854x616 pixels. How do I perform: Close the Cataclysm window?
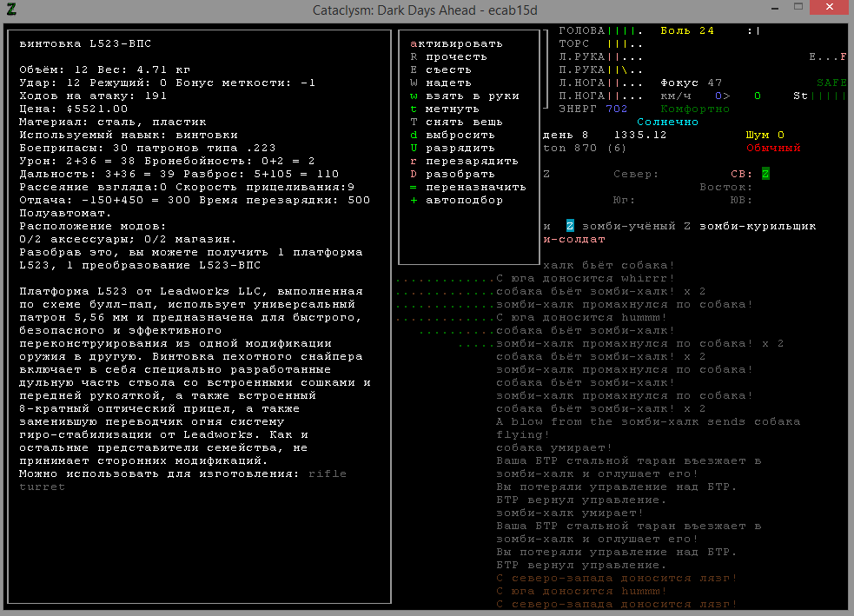829,7
